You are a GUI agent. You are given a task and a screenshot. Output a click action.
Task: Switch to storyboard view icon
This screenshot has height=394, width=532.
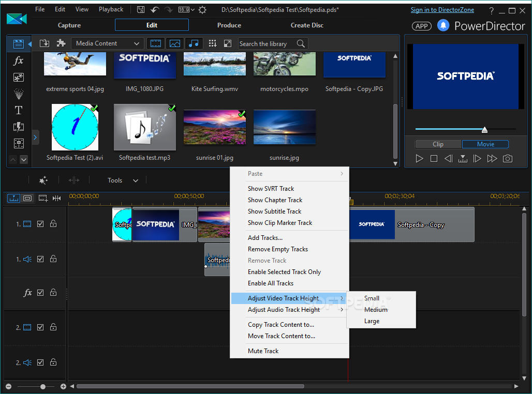(x=27, y=198)
